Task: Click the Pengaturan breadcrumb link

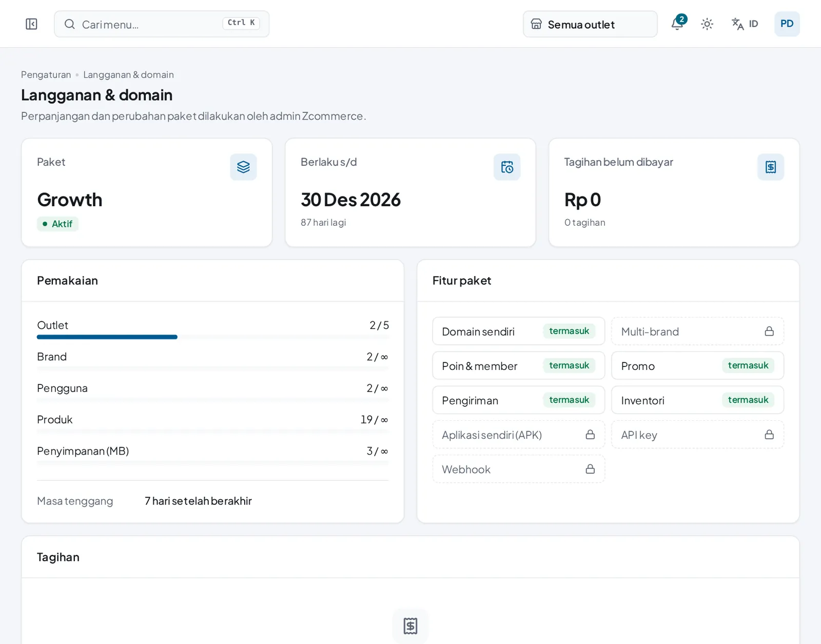Action: 46,74
